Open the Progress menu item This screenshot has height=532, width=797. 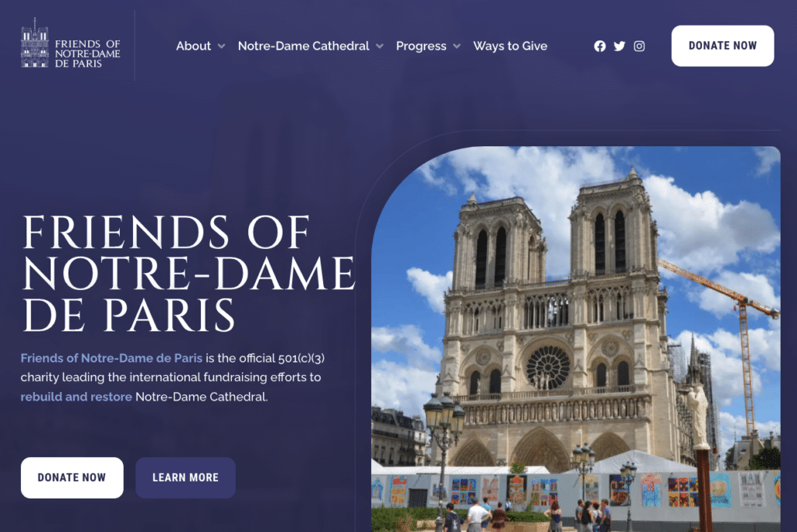421,46
